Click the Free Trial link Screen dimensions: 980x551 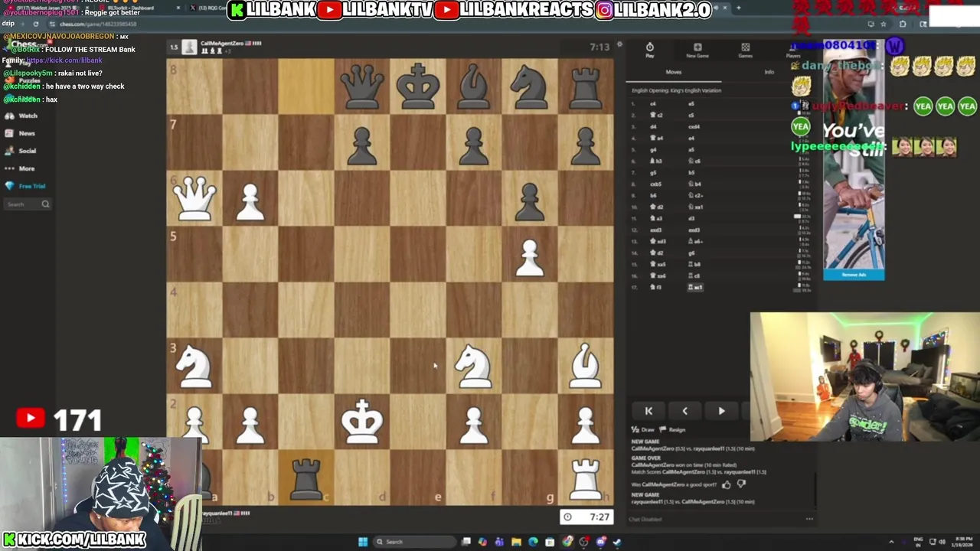coord(25,186)
